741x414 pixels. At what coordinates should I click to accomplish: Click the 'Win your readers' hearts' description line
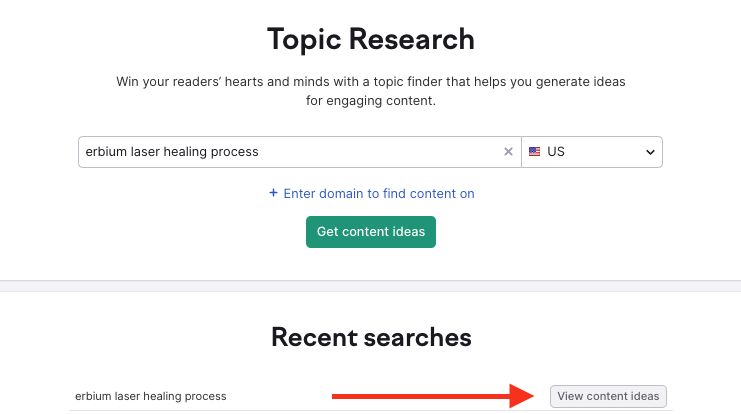tap(371, 82)
